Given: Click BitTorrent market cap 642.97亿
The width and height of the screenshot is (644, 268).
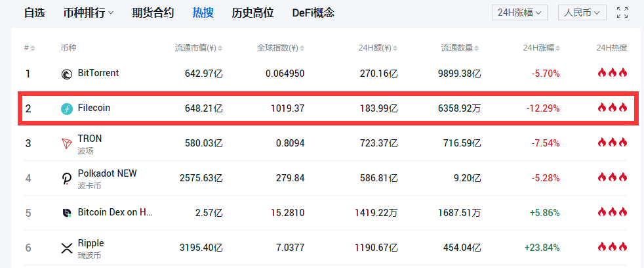Looking at the screenshot, I should click(x=204, y=74).
